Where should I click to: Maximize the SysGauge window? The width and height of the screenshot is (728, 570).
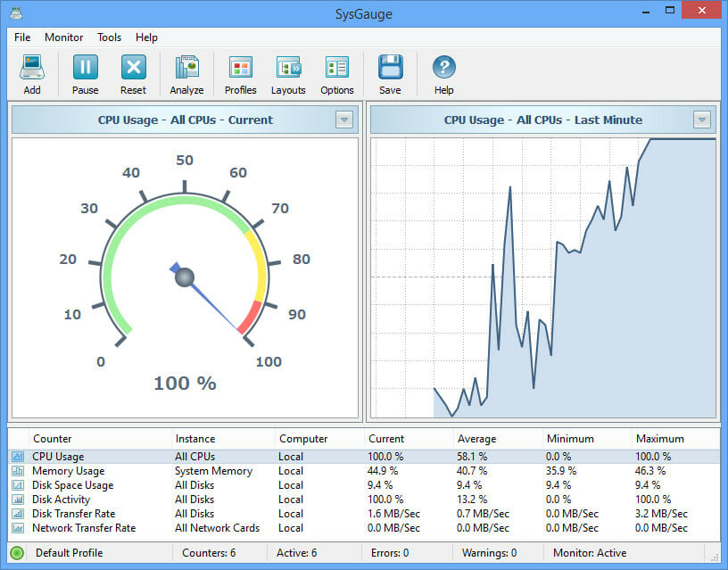(x=669, y=11)
